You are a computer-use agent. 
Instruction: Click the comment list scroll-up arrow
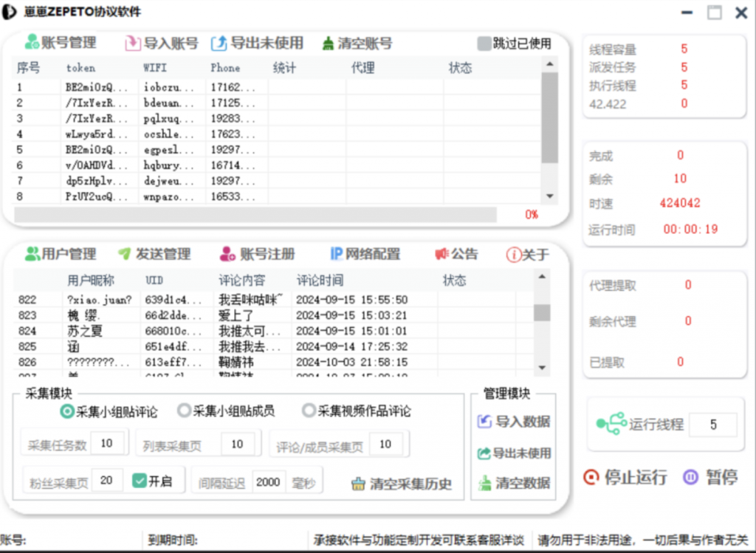(x=542, y=277)
